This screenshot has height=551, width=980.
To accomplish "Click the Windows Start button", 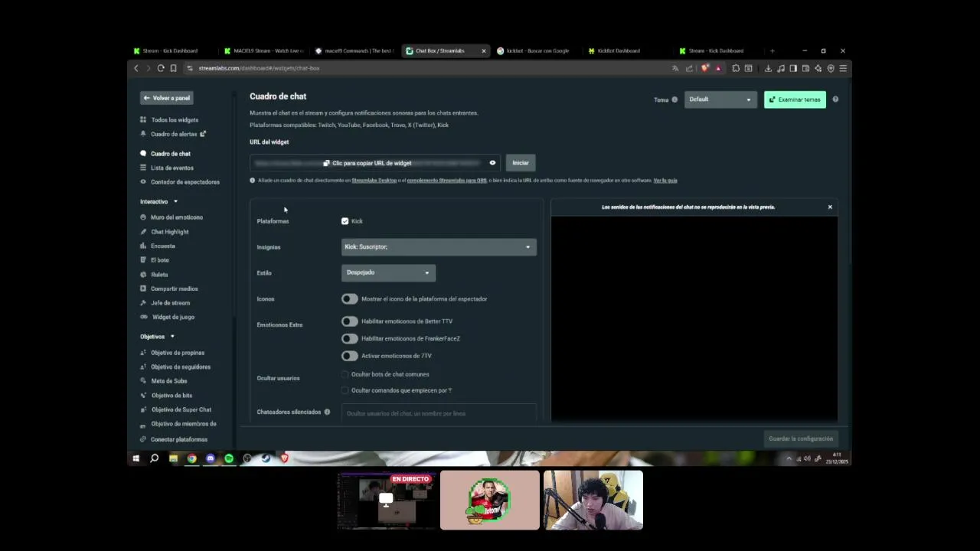I will 136,458.
